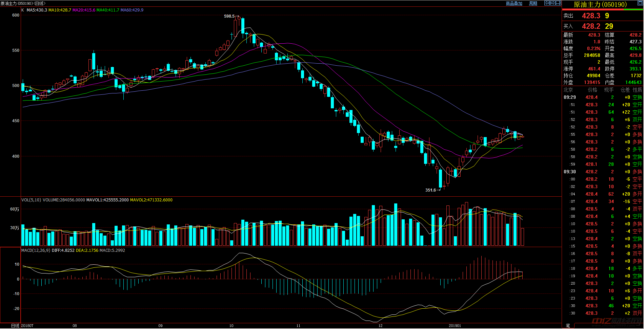Select the 09:29 tick row
The image size is (644, 329).
[603, 97]
